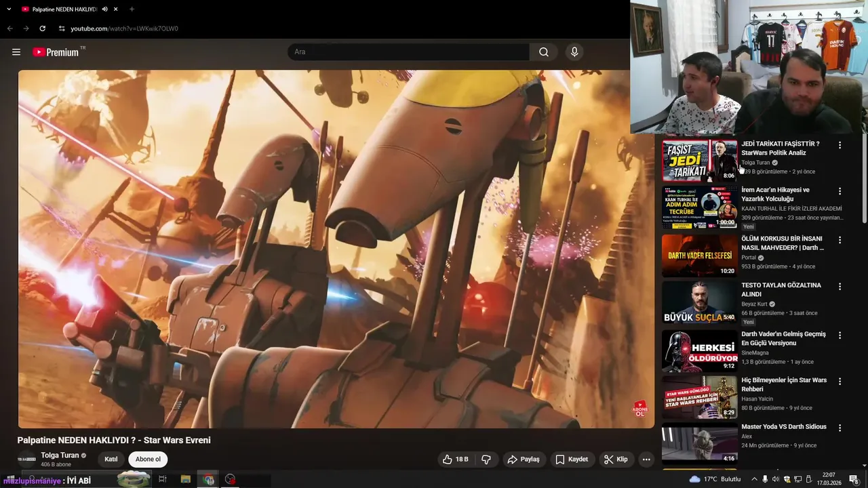
Task: Open 'ÖLÜM KORKUSU BİR İNSANI' video title
Action: click(783, 243)
